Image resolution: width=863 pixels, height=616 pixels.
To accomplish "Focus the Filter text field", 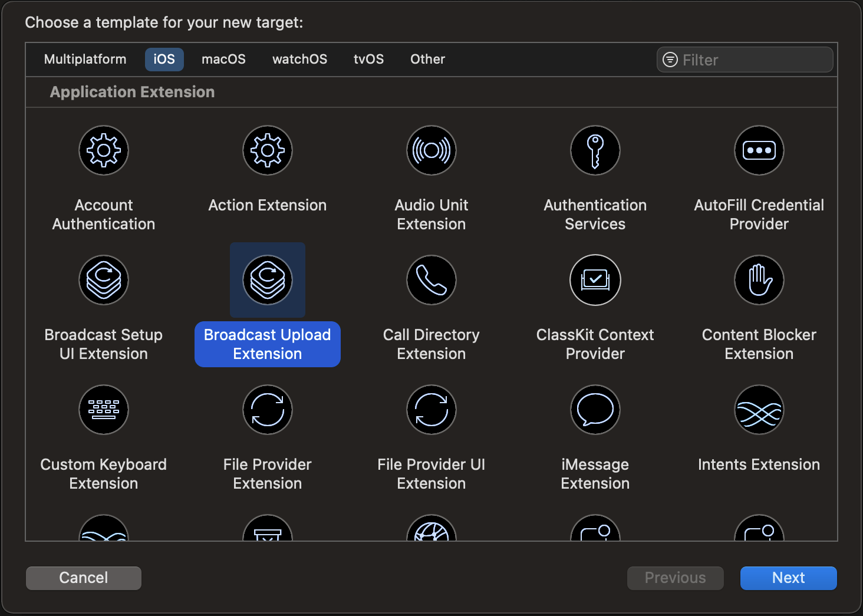I will click(x=745, y=60).
